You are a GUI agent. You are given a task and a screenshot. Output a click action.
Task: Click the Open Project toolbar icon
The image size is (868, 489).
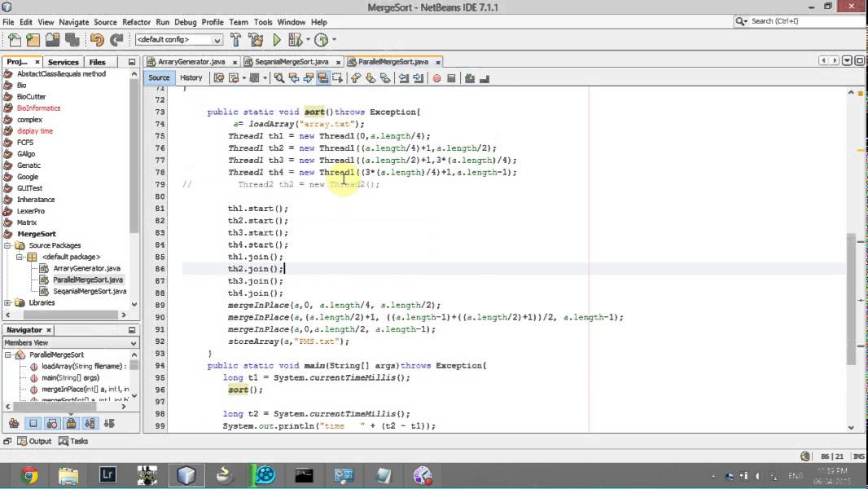53,40
